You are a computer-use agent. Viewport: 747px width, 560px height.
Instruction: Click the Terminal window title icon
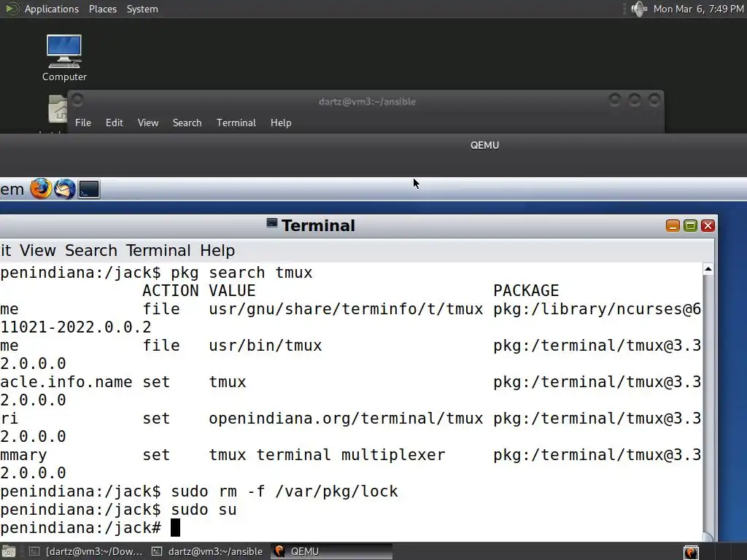[x=271, y=223]
